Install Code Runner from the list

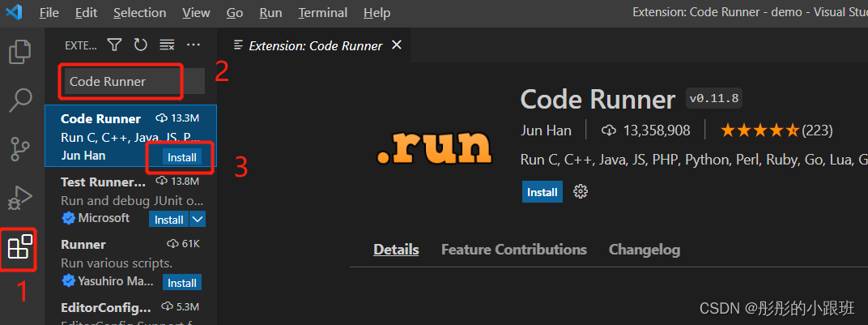(182, 157)
